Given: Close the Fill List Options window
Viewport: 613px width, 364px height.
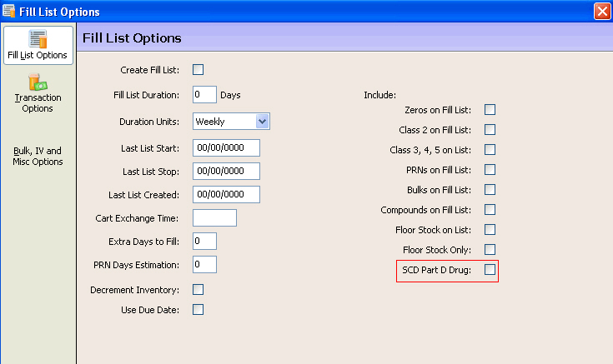Looking at the screenshot, I should (x=602, y=11).
